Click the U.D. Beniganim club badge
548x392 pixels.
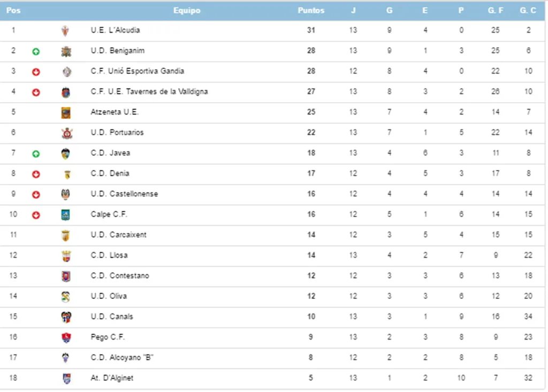coord(66,51)
